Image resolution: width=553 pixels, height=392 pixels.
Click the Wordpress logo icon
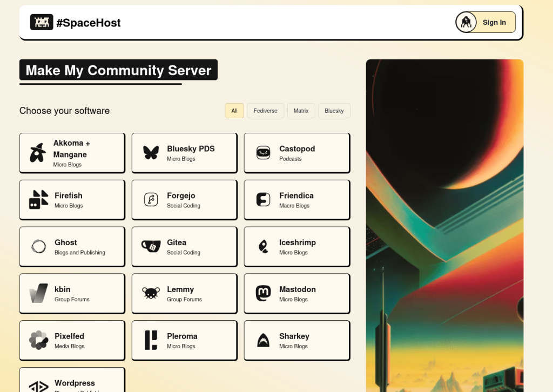pyautogui.click(x=38, y=387)
